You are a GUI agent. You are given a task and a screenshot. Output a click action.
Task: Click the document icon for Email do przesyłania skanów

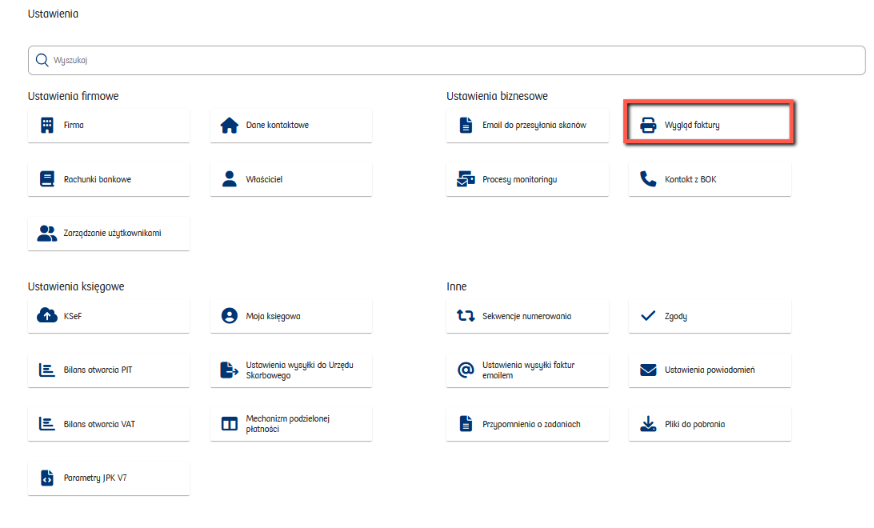(x=466, y=125)
